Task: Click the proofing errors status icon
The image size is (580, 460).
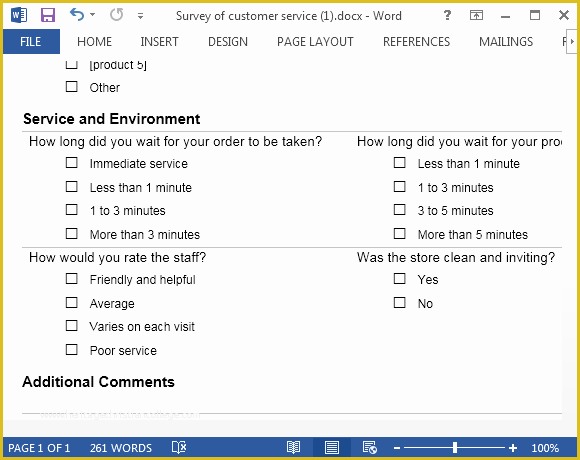Action: point(179,447)
